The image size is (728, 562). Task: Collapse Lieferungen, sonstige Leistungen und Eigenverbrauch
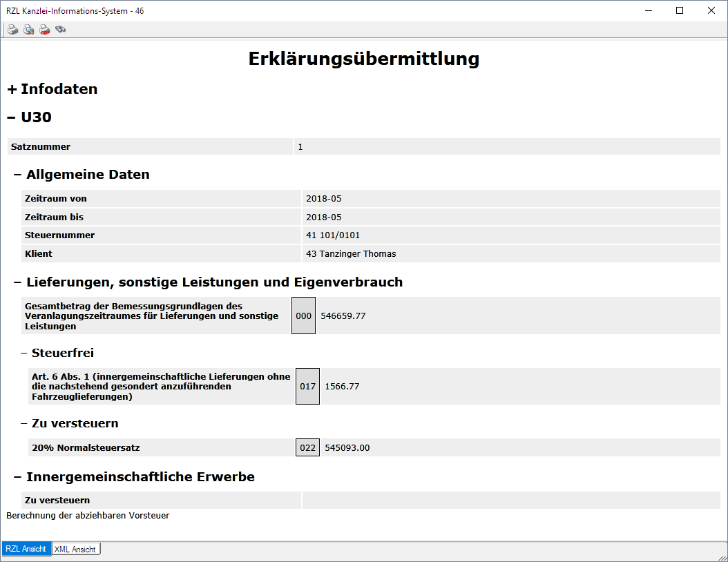(x=18, y=282)
